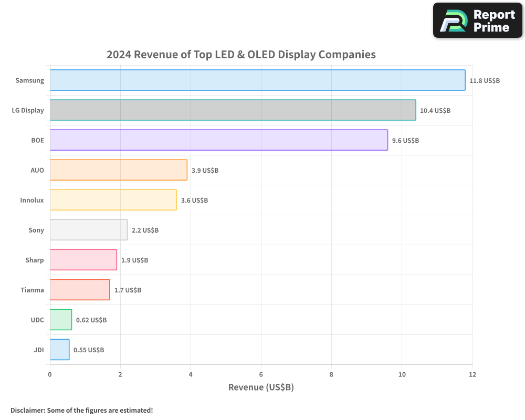Click the LG Display axis label
The height and width of the screenshot is (420, 525).
tap(27, 110)
